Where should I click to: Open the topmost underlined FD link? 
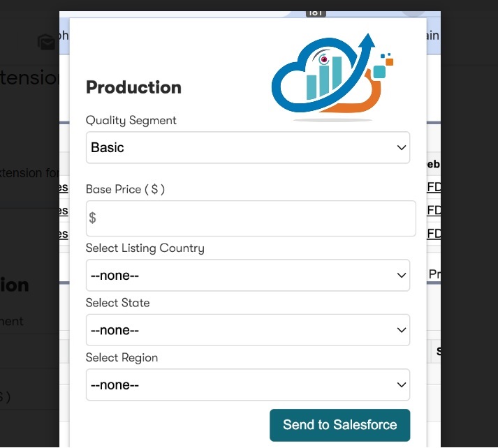434,187
